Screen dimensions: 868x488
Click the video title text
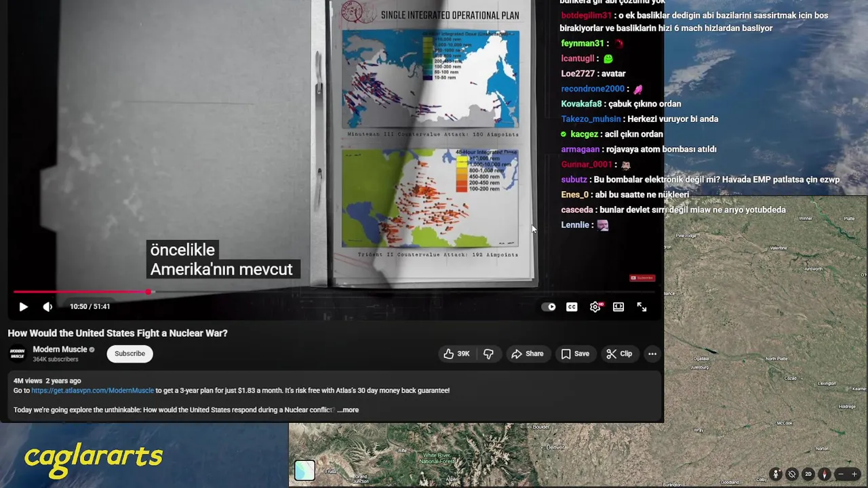[x=117, y=333]
